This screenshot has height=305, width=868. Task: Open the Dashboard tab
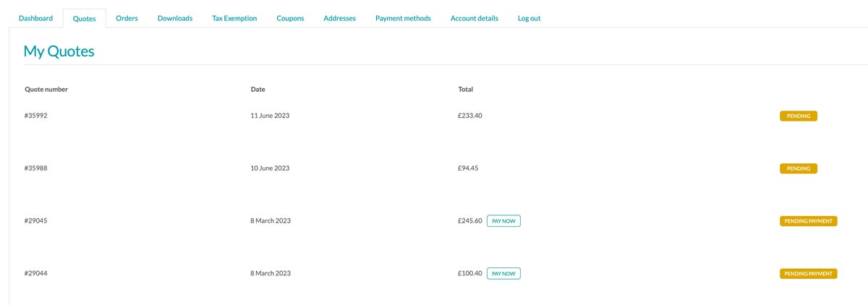pos(35,18)
